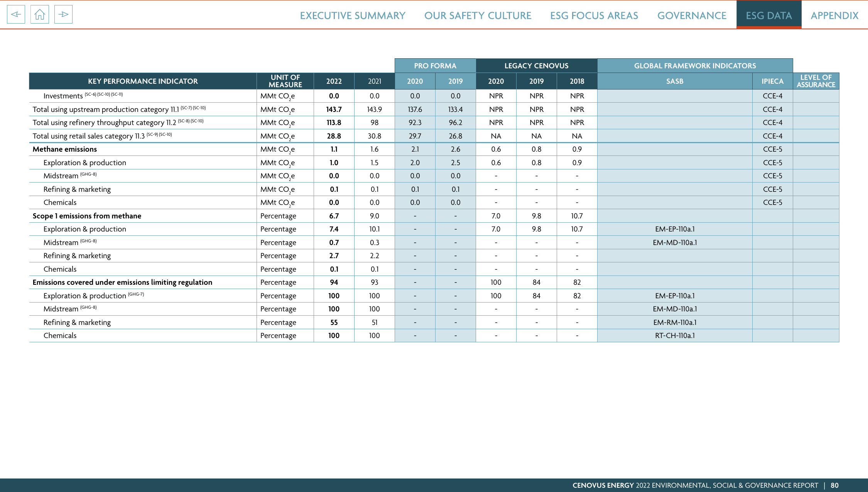
Task: Click the Unit of Measure header
Action: 285,81
